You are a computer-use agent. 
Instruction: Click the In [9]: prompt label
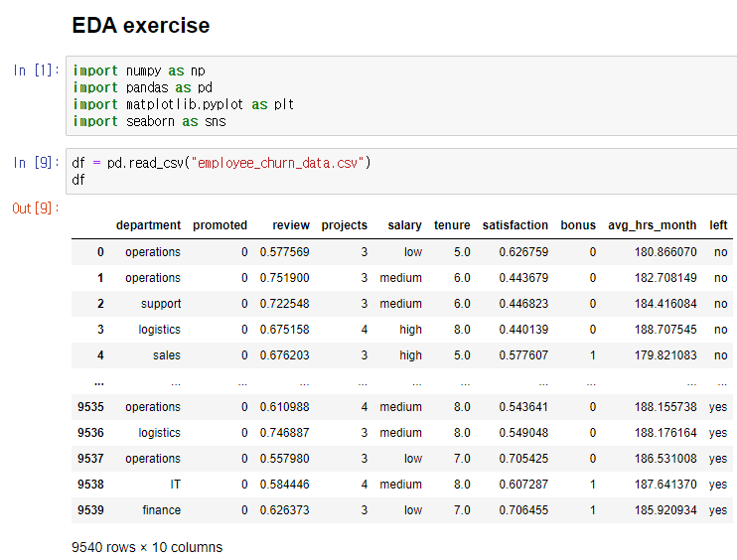tap(36, 163)
